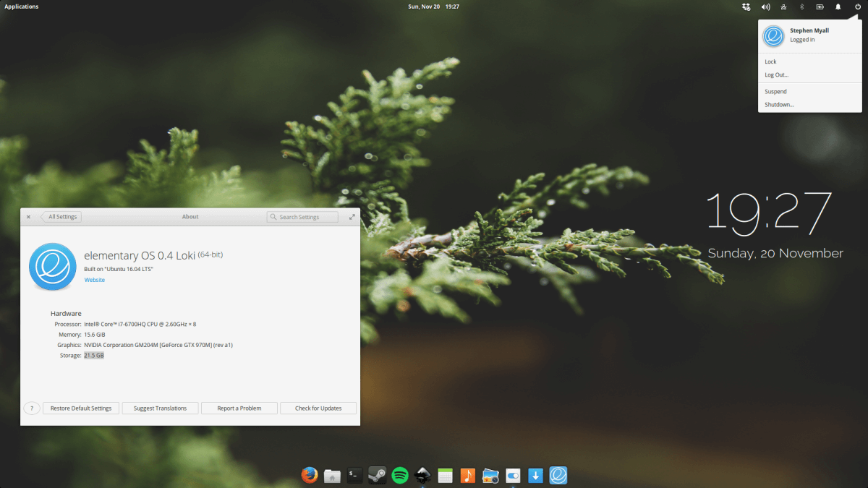
Task: Open the notifications bell indicator
Action: point(838,7)
